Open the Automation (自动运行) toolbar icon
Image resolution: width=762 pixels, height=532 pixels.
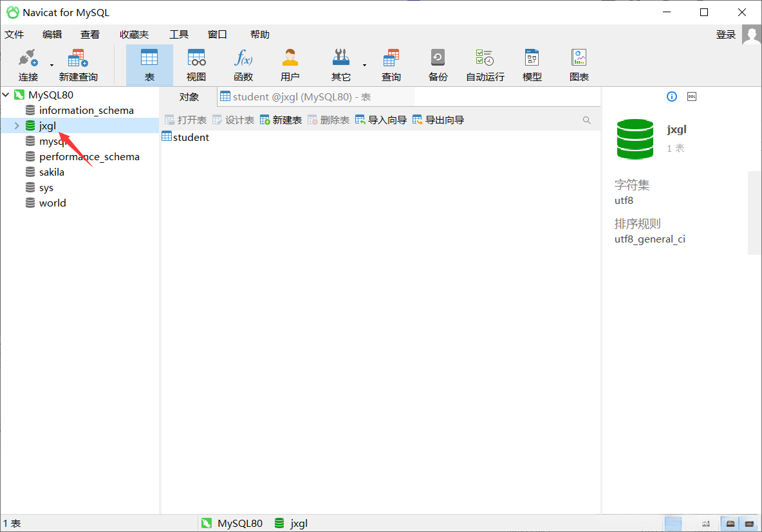[x=485, y=65]
